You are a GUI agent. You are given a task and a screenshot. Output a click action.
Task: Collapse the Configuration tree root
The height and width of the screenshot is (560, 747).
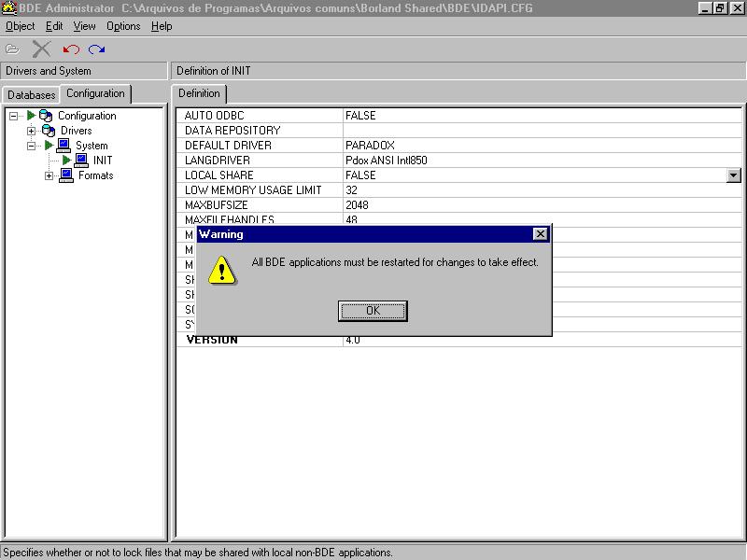[x=14, y=116]
